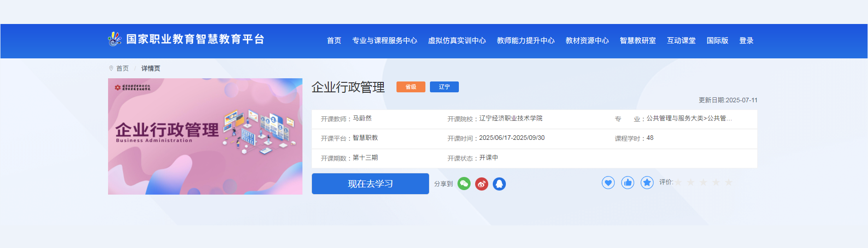Rate the course four stars
Screen dimensions: 868x248
pyautogui.click(x=716, y=182)
